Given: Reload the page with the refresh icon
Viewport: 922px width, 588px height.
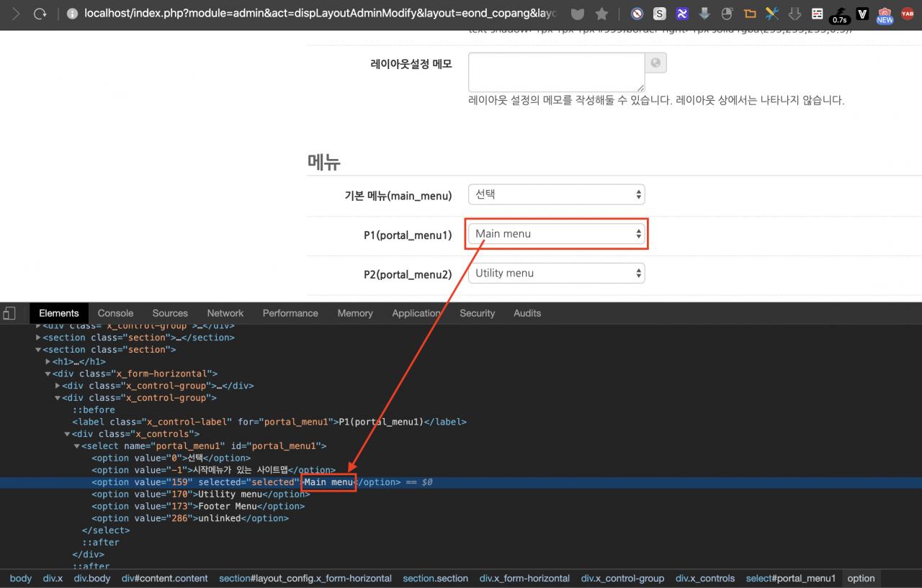Looking at the screenshot, I should coord(40,13).
